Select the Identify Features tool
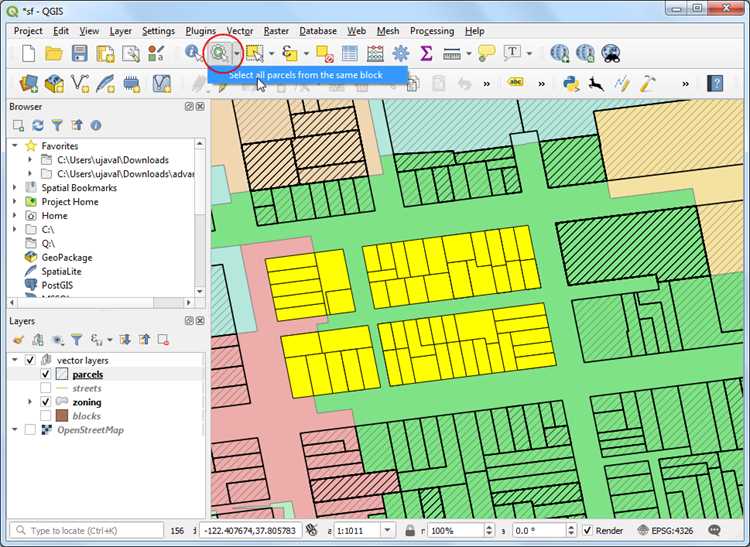750x547 pixels. 194,53
